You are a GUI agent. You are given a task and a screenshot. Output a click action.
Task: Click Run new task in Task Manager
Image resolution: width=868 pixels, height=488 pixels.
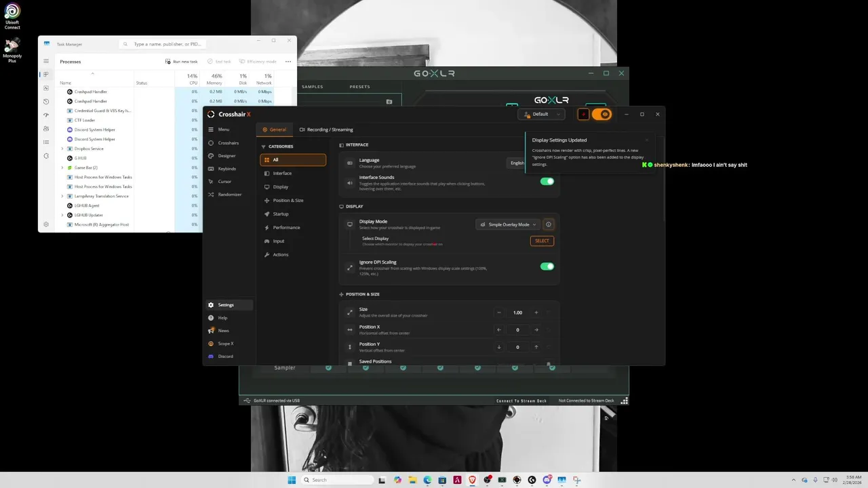coord(181,62)
